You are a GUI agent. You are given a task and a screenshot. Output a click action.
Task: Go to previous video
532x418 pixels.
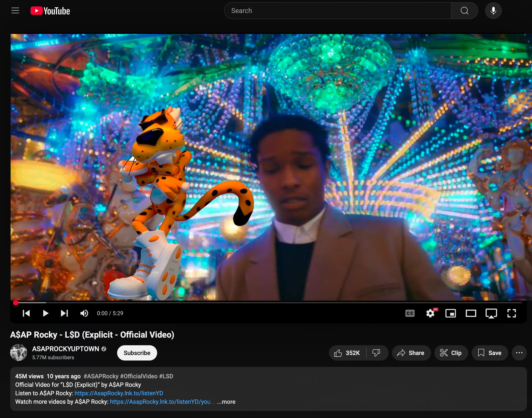coord(26,313)
